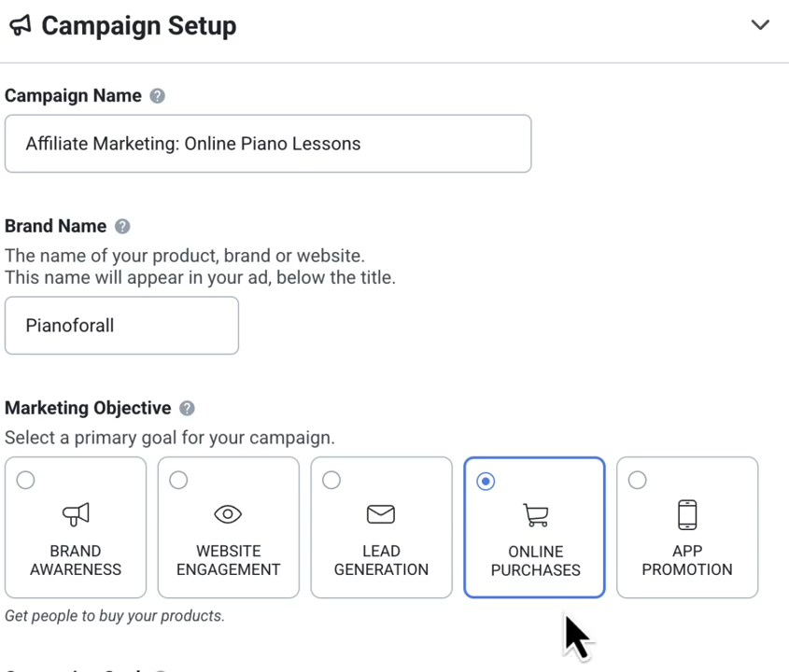Click the help icon next to Brand Name
The width and height of the screenshot is (789, 672).
click(x=122, y=226)
